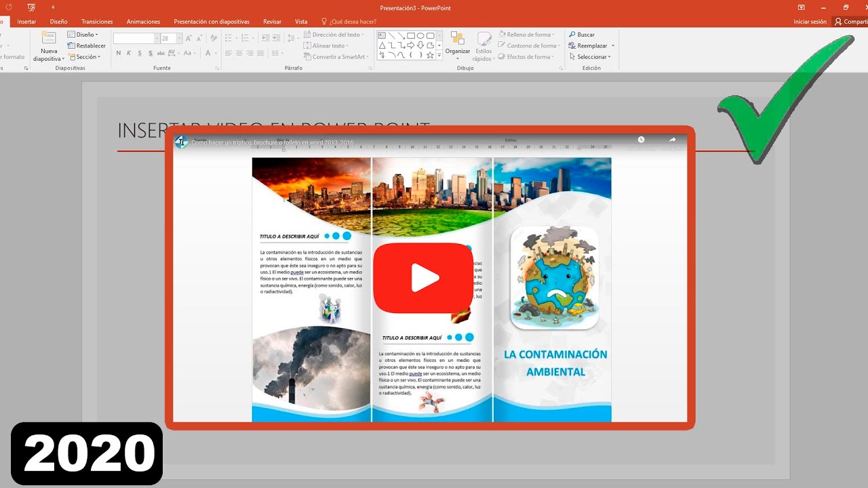Toggle text shadow (S) formatting
This screenshot has height=488, width=868.
pos(151,53)
